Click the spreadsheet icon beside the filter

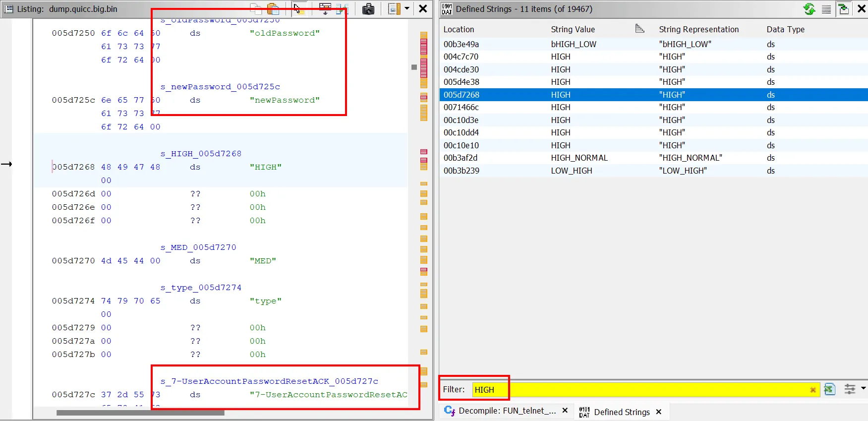pos(829,390)
